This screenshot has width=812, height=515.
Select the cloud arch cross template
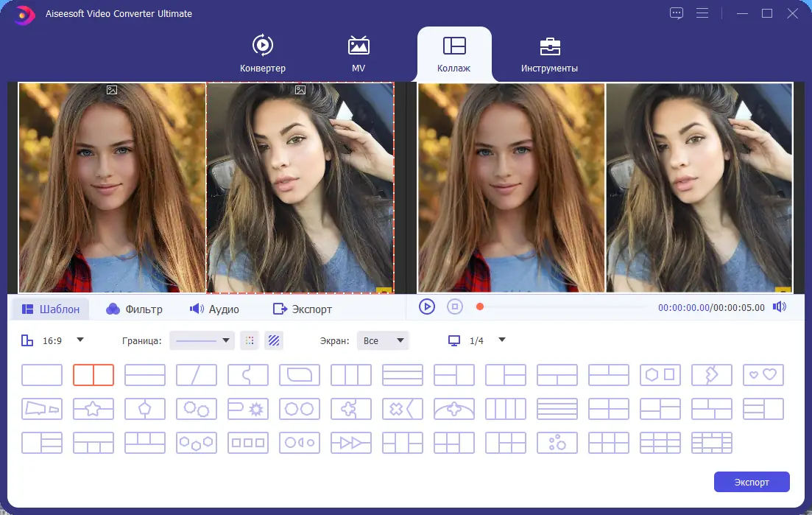click(454, 409)
